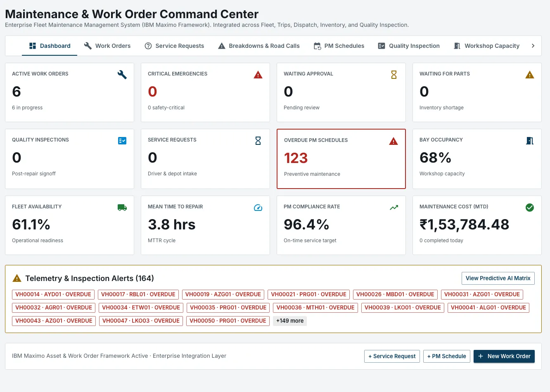Click the trending-up icon on PM Compliance Rate card

(x=394, y=208)
